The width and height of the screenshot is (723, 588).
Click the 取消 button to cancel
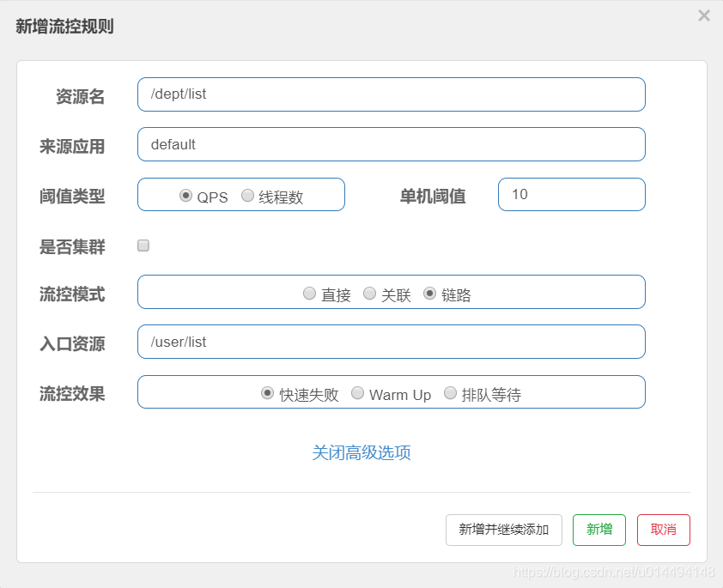[663, 530]
